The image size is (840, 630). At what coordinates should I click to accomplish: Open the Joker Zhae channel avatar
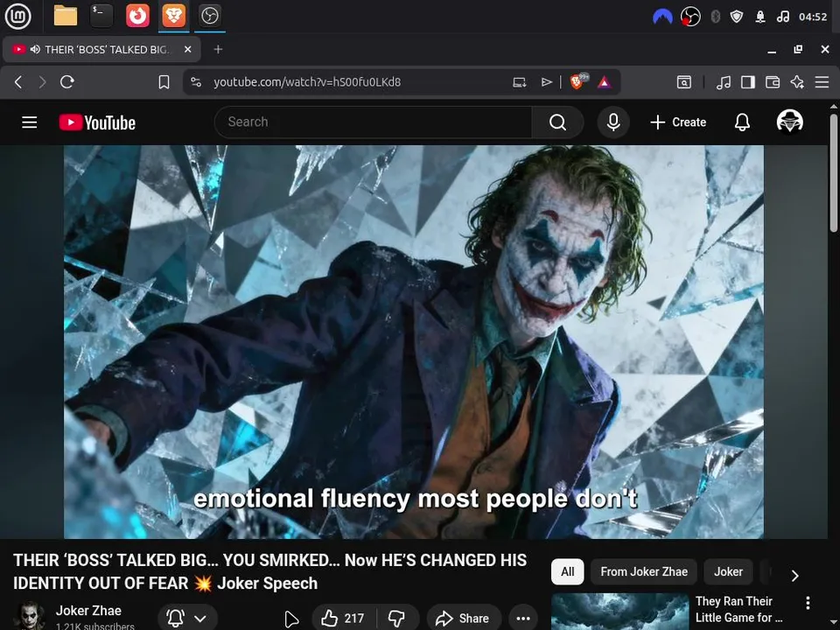coord(29,616)
